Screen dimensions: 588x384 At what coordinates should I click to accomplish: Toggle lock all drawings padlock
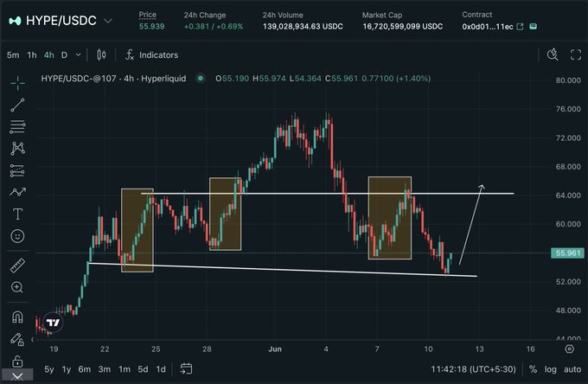(17, 362)
